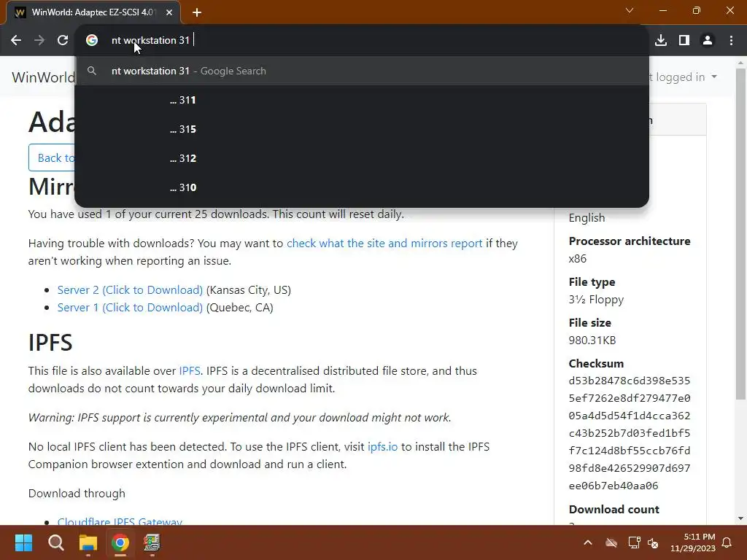Click the '3½ Floppy' file type value
The width and height of the screenshot is (747, 560).
pyautogui.click(x=596, y=300)
